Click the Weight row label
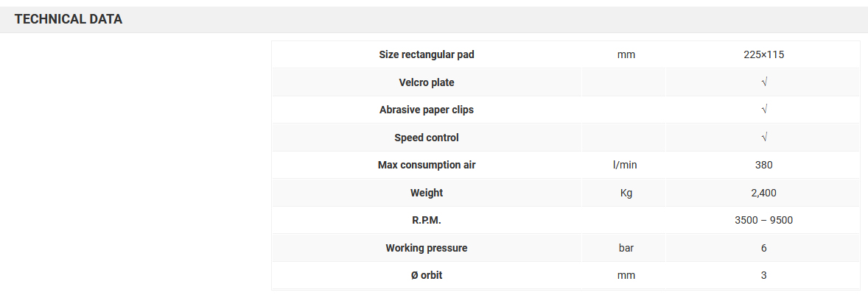Image resolution: width=868 pixels, height=295 pixels. tap(427, 193)
